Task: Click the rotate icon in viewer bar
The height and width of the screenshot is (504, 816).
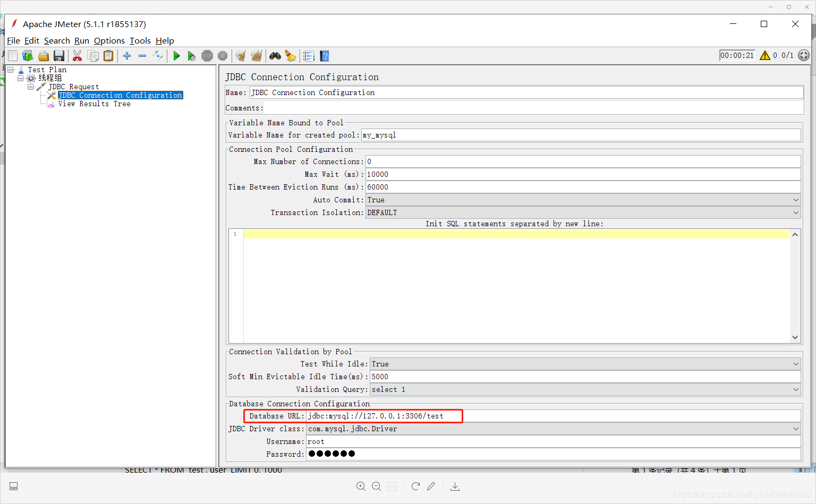Action: point(415,486)
